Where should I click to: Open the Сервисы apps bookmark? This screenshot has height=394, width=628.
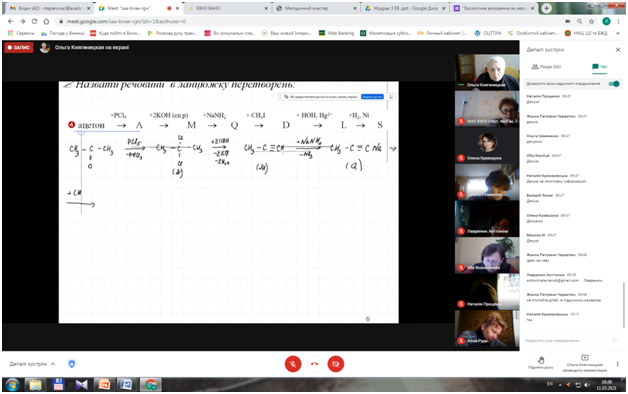pyautogui.click(x=21, y=33)
